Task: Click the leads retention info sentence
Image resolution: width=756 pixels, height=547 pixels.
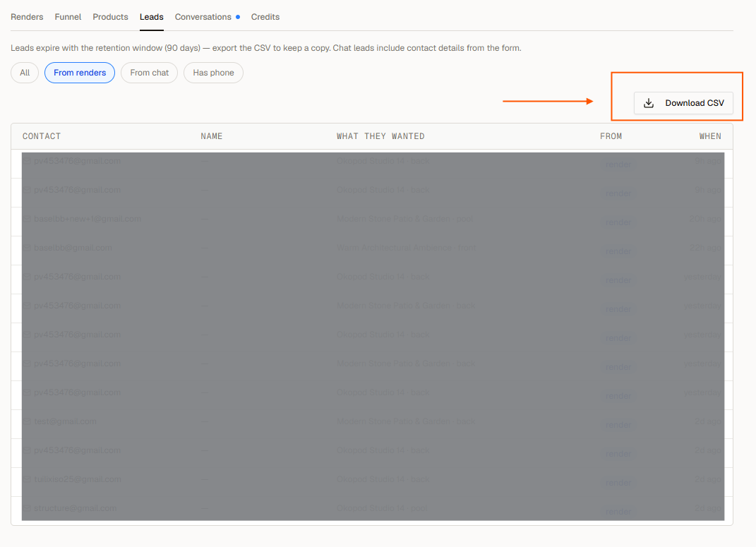Action: coord(266,48)
